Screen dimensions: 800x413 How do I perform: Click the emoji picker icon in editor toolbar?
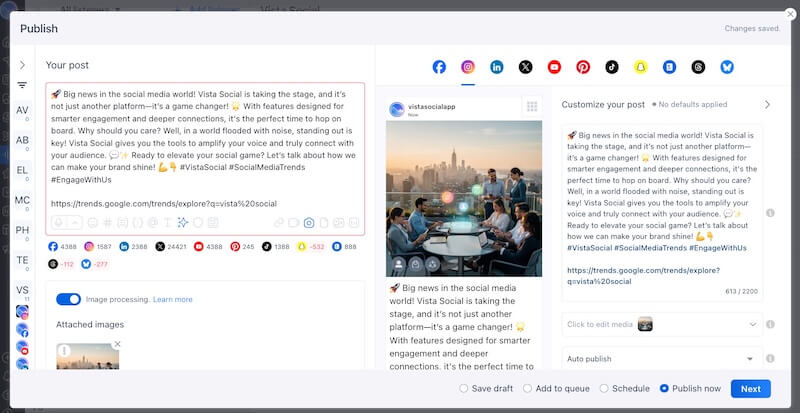point(92,223)
